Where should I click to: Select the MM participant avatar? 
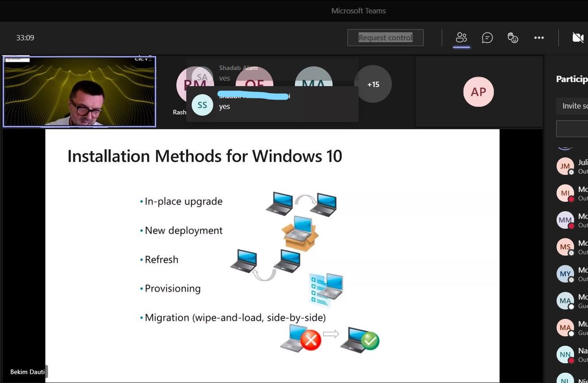[x=565, y=220]
